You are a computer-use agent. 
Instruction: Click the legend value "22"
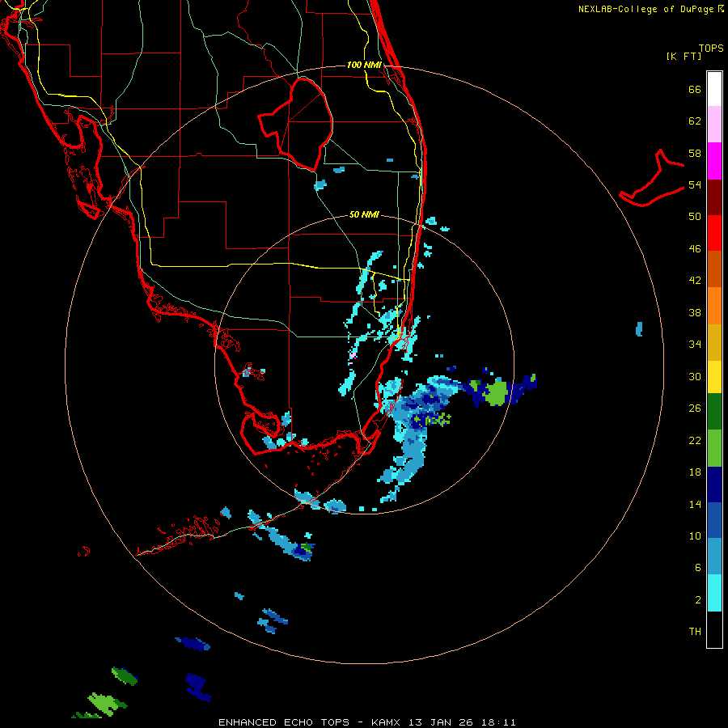point(695,440)
